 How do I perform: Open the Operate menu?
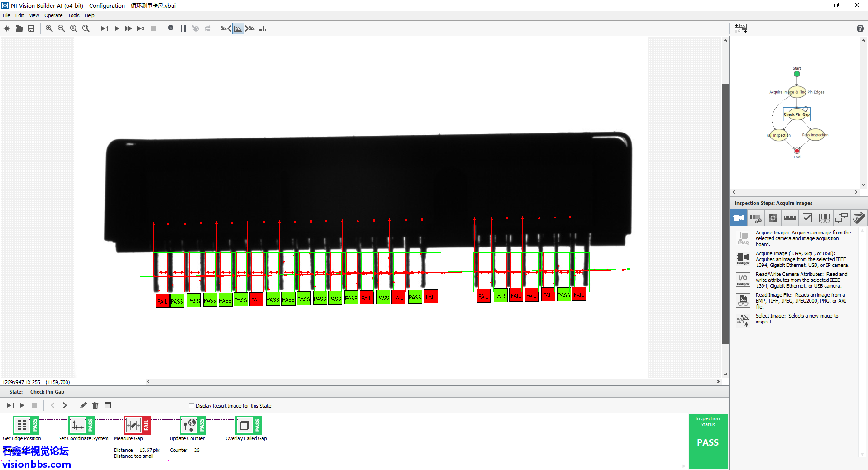click(53, 15)
